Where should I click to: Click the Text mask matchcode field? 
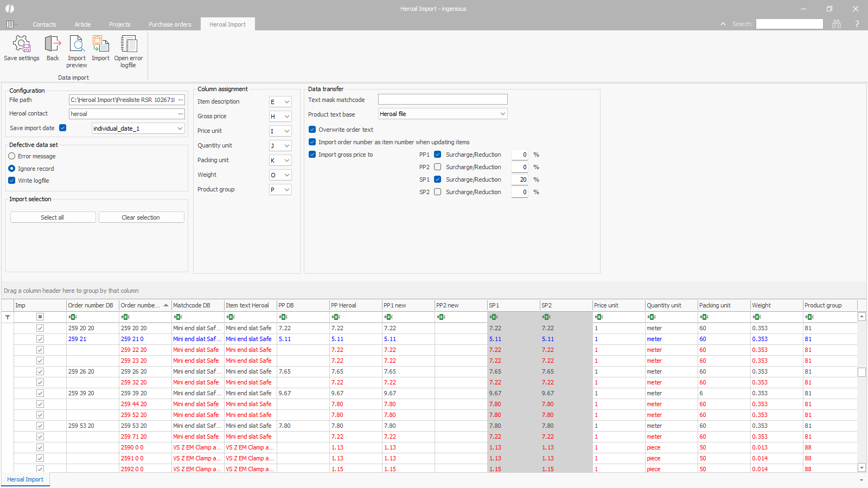(443, 99)
